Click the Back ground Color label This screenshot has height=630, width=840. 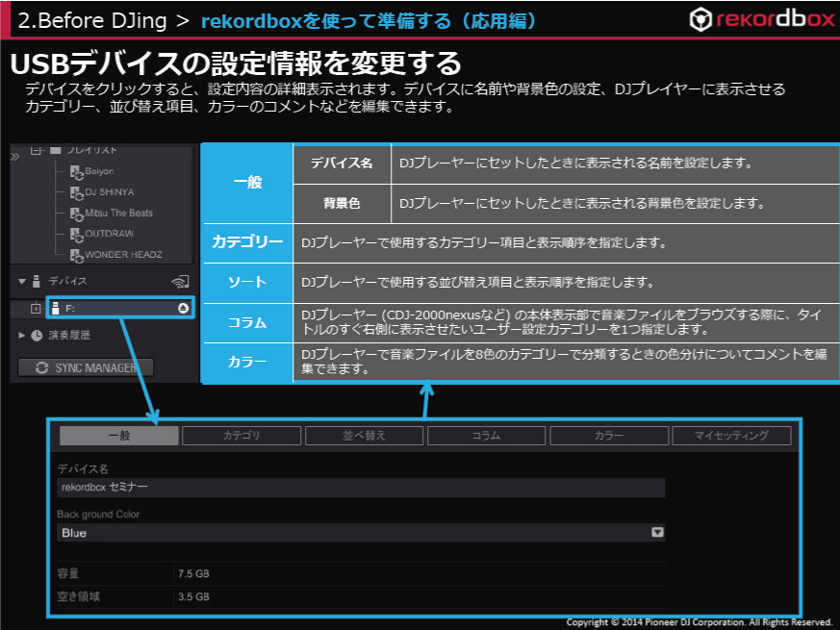click(98, 515)
